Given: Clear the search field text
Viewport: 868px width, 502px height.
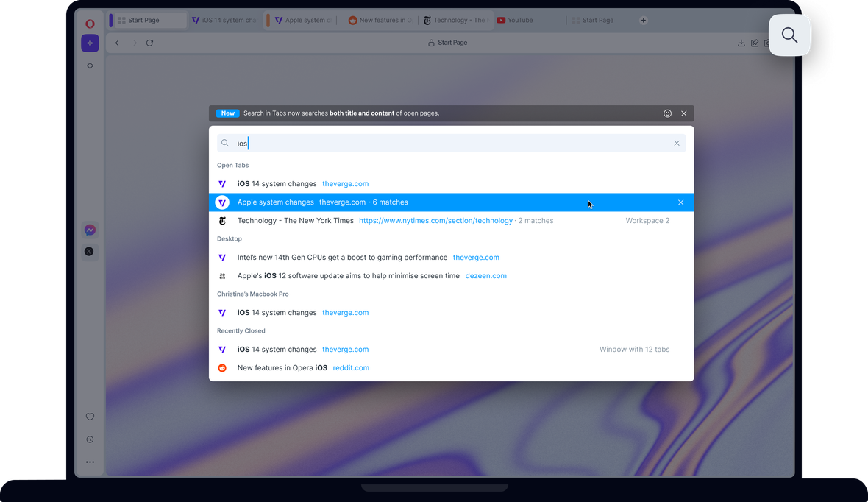Looking at the screenshot, I should coord(677,143).
